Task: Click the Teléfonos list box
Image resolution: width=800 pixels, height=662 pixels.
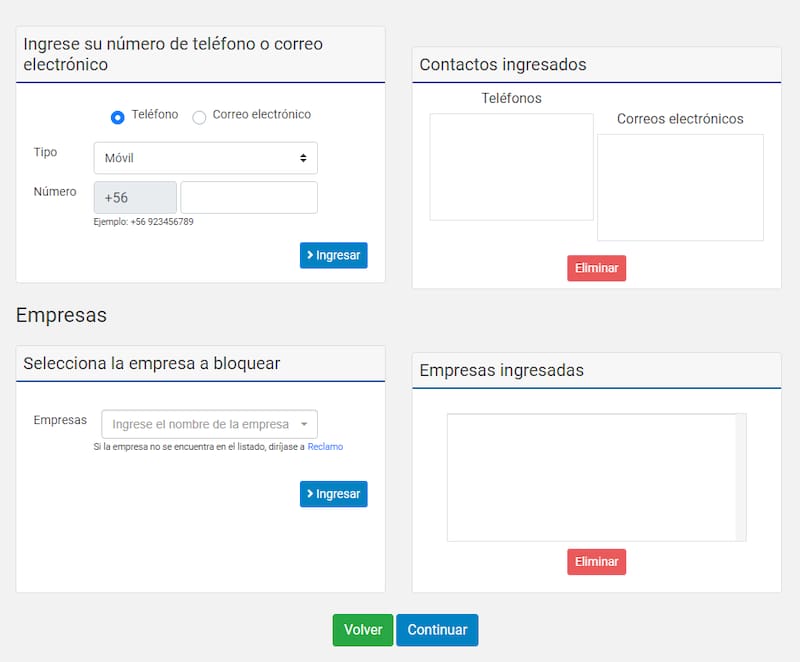Action: (511, 166)
